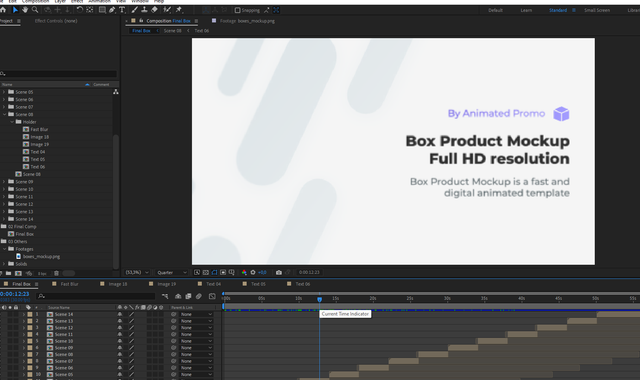Screen dimensions: 640x380
Task: Switch to the Text 06 timeline tab
Action: (x=302, y=284)
